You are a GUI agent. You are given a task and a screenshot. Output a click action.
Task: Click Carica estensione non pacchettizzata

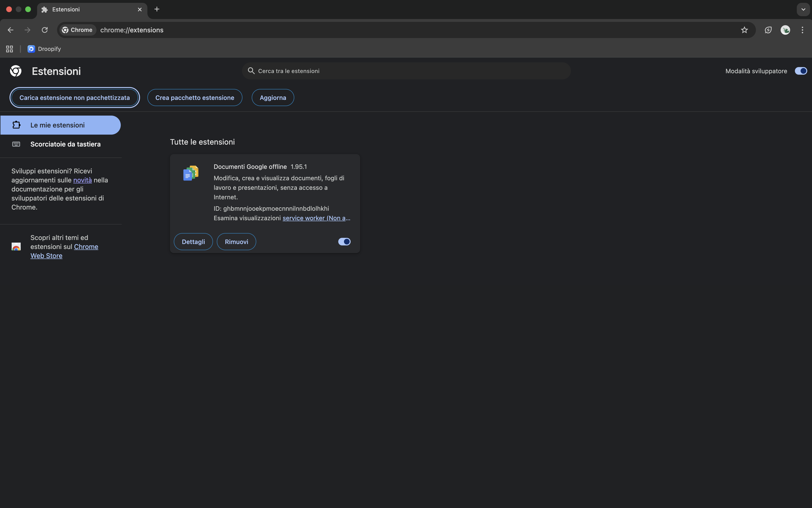pos(75,98)
